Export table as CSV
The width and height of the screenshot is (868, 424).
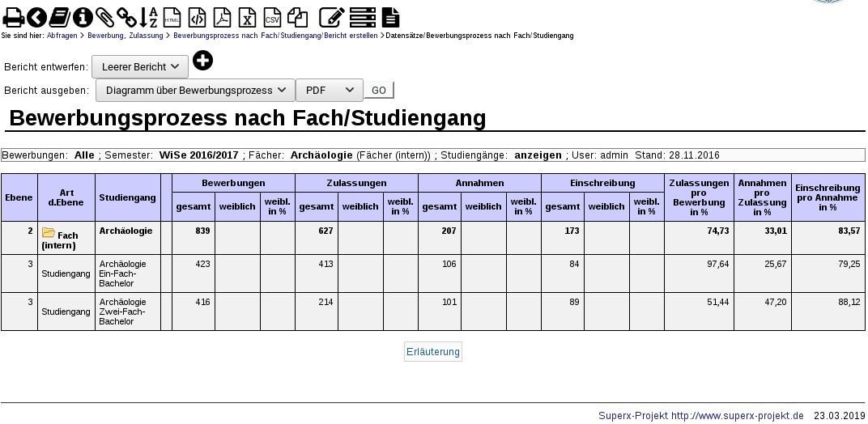[x=273, y=17]
